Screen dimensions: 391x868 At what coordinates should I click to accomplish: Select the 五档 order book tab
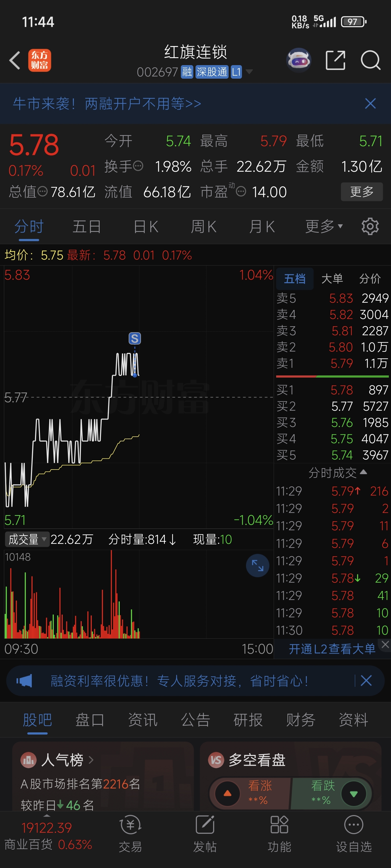point(295,279)
